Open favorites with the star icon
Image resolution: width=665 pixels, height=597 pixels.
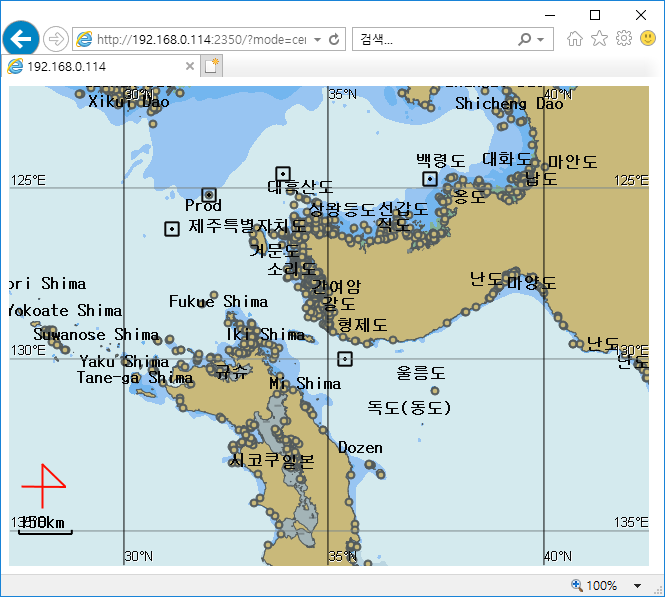599,39
